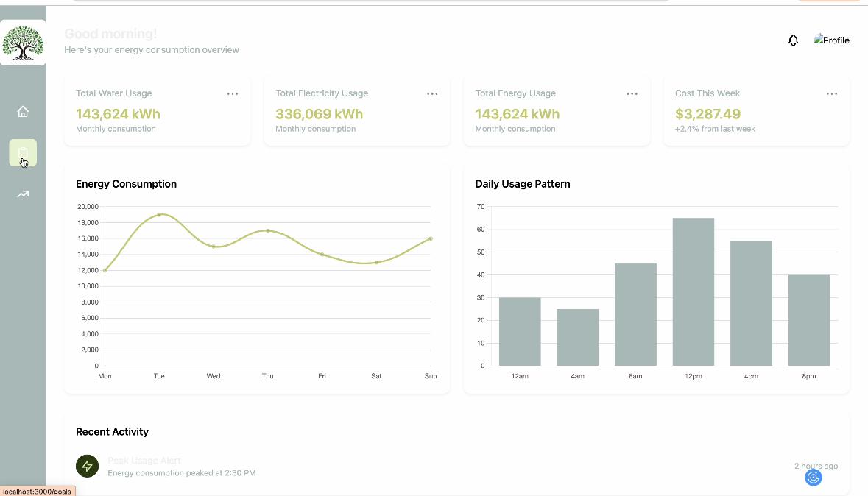The width and height of the screenshot is (868, 496).
Task: Click the lightning bolt Peak Usage Alert icon
Action: 88,466
